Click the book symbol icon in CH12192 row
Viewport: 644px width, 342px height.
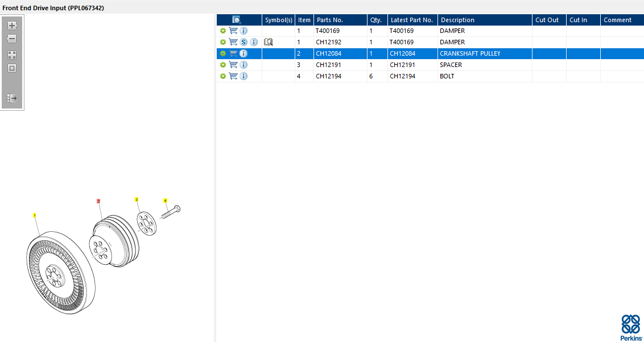click(269, 42)
